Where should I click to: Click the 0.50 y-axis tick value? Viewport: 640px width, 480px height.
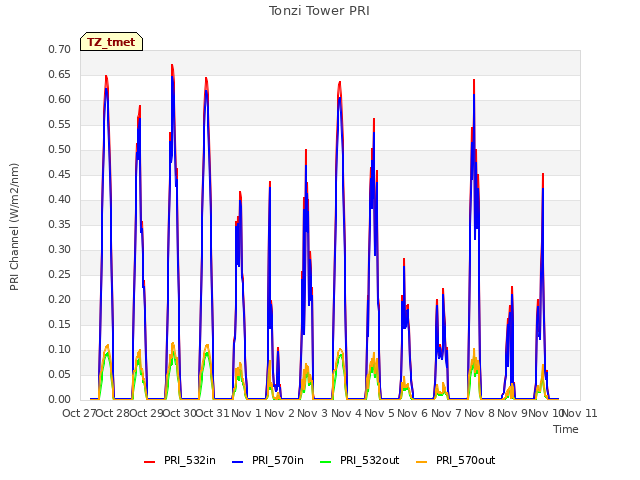(60, 149)
